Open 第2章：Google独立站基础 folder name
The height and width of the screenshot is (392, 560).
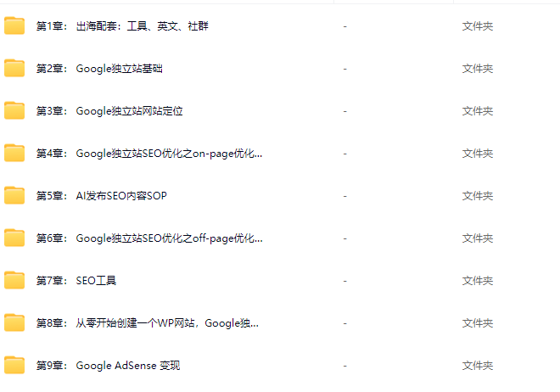click(x=99, y=69)
